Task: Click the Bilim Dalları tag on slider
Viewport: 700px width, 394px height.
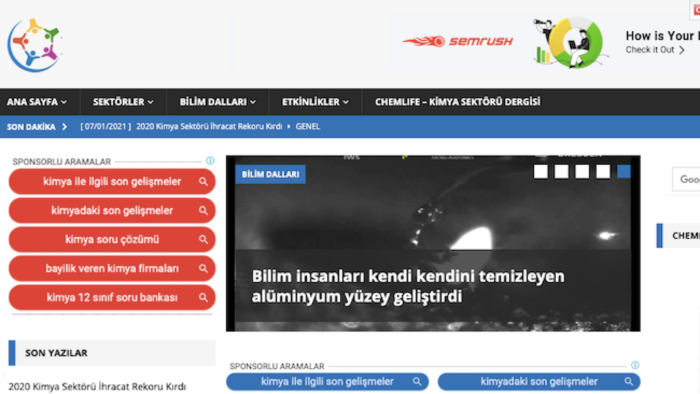Action: pos(271,174)
